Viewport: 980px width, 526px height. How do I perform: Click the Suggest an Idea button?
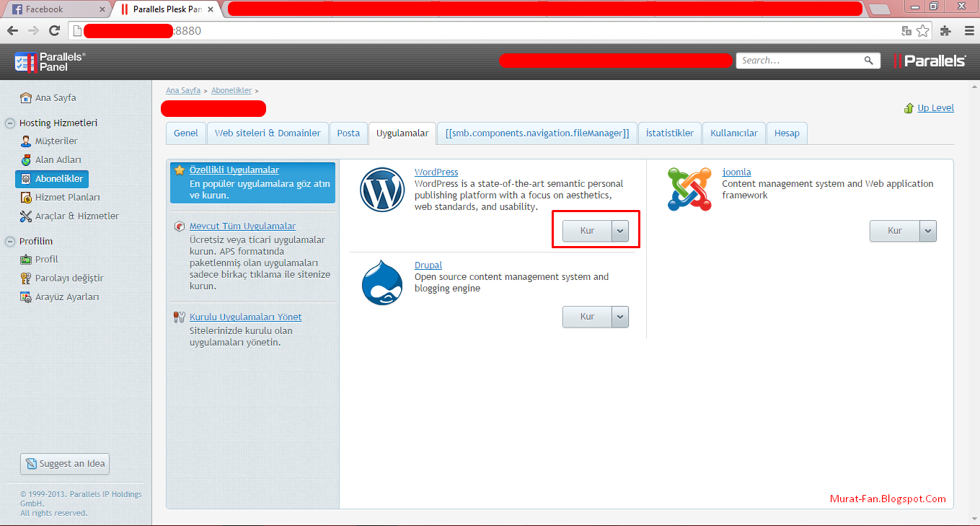tap(65, 464)
